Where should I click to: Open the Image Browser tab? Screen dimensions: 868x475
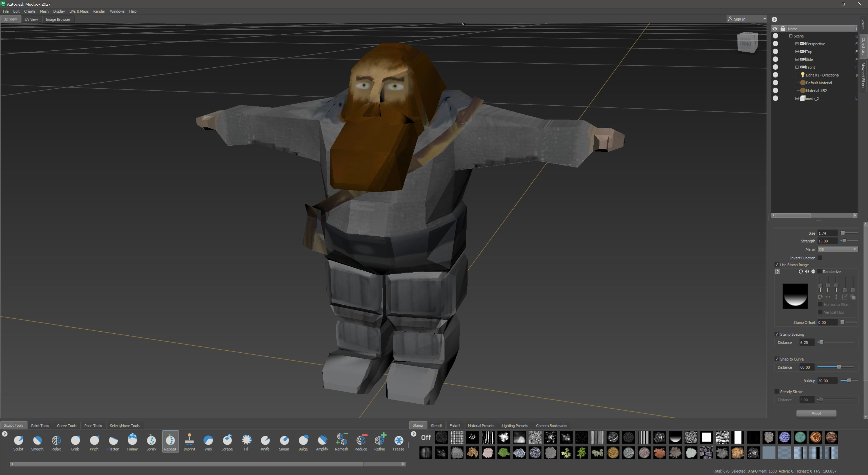coord(58,19)
